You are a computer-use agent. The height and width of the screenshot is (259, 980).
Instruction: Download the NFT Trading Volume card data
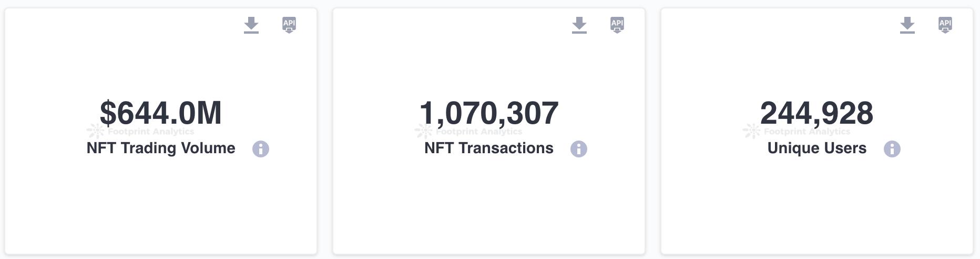251,25
